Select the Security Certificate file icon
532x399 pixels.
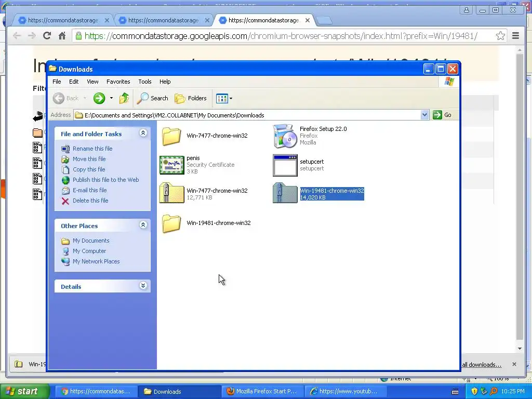(x=171, y=165)
